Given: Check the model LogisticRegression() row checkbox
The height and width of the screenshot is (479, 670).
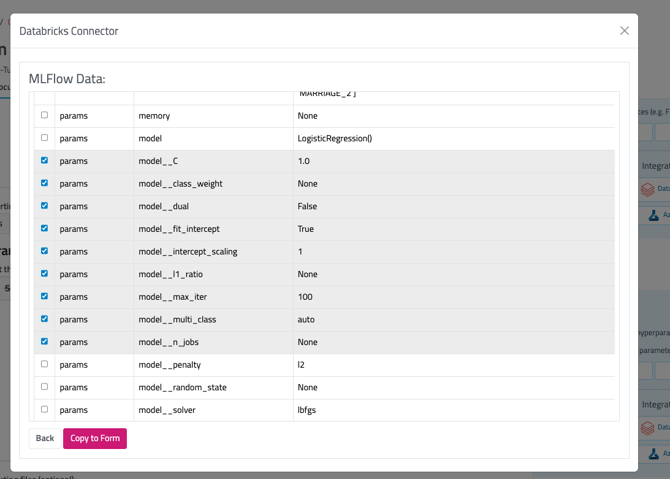Looking at the screenshot, I should [44, 138].
